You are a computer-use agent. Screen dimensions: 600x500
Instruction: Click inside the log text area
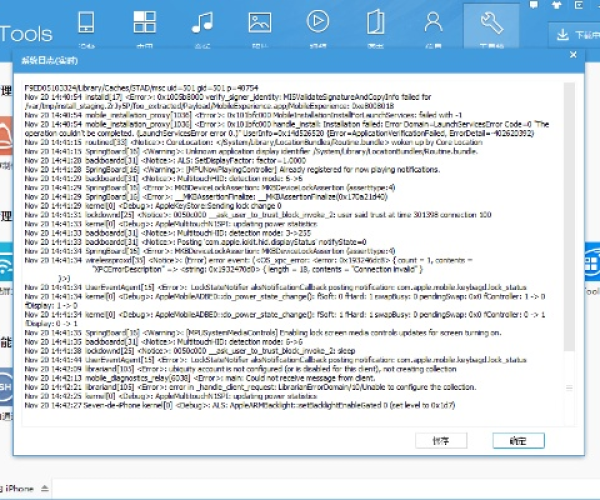[x=290, y=250]
